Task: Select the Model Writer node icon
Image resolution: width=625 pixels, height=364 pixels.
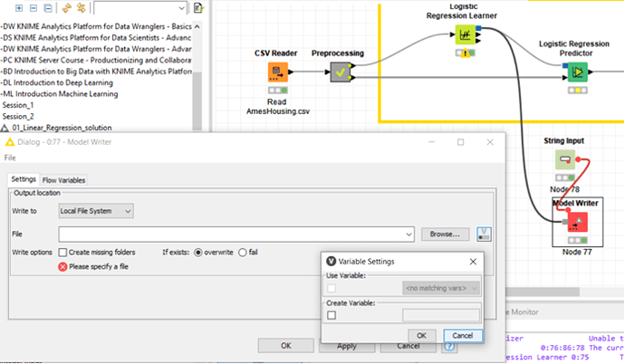Action: click(578, 222)
